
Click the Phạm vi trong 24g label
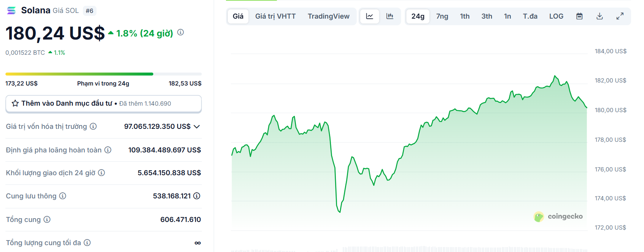click(103, 83)
